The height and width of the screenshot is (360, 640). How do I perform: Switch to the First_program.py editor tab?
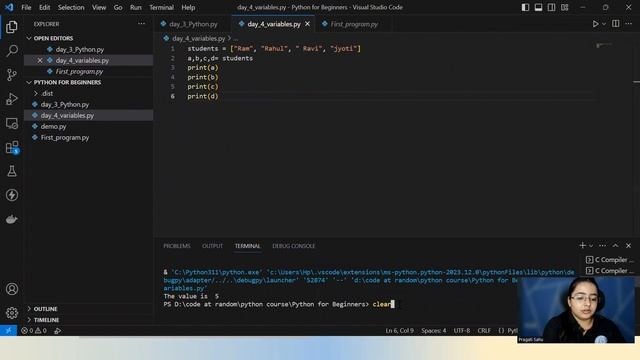353,24
